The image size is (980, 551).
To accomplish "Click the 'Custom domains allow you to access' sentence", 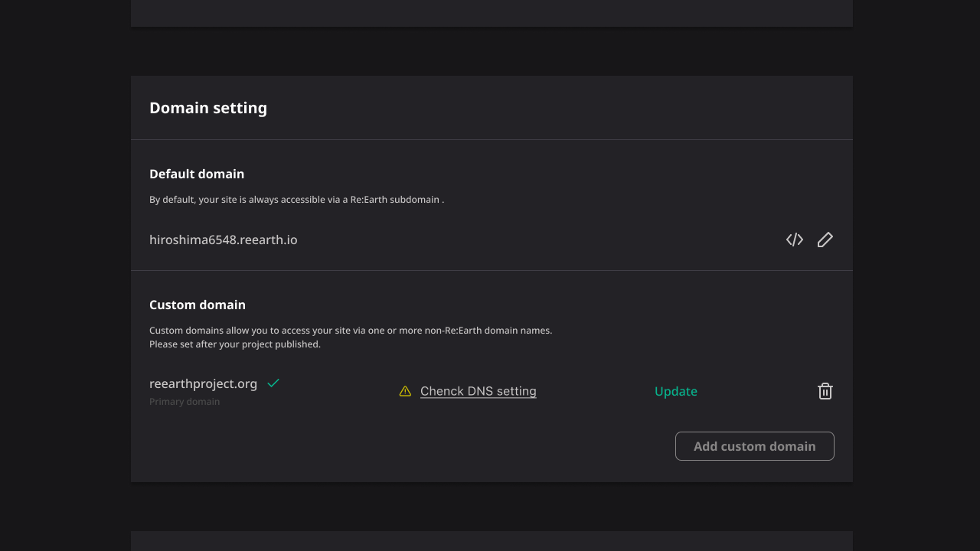I will pos(351,331).
